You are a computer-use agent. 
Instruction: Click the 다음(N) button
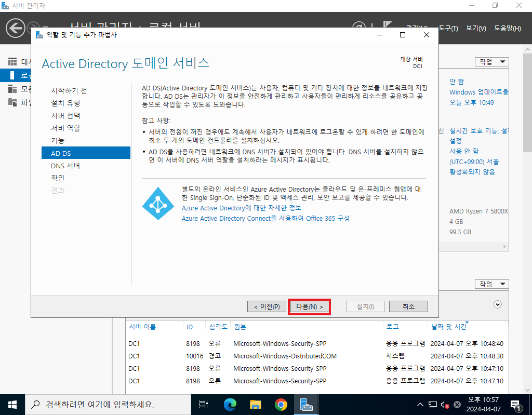point(310,307)
